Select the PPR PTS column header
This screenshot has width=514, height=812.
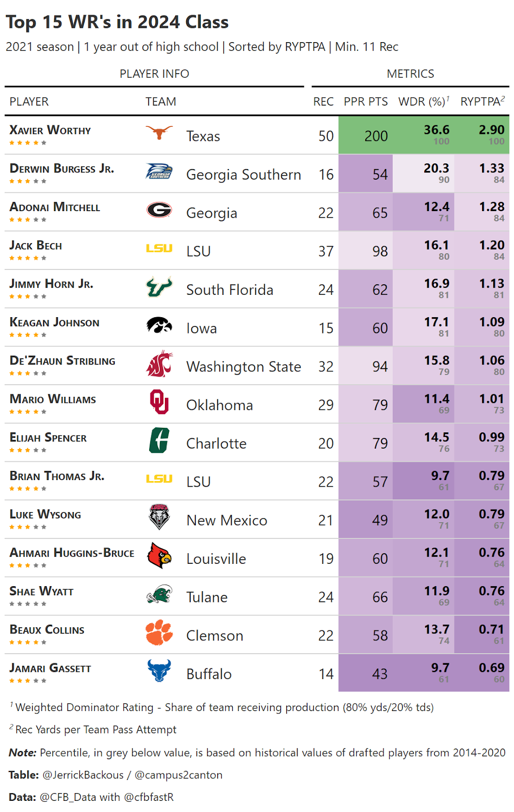[366, 101]
